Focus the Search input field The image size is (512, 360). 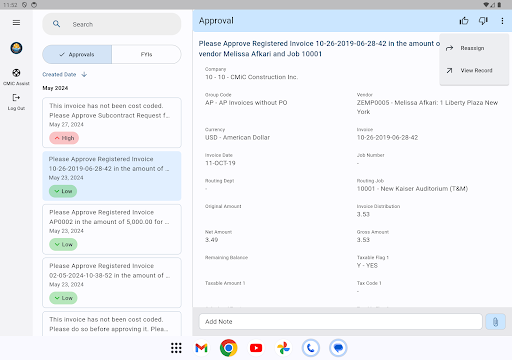tap(112, 24)
